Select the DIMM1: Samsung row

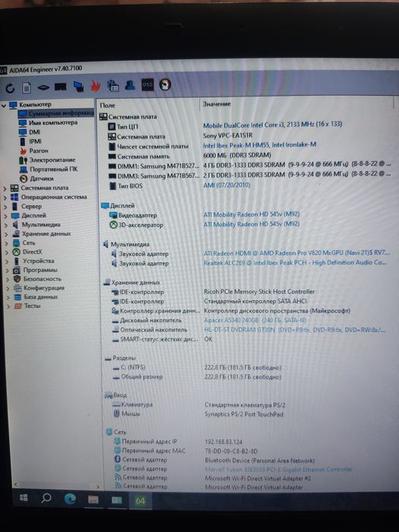coord(249,166)
